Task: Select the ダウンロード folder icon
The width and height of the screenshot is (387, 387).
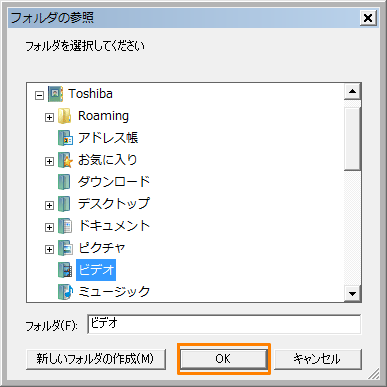Action: click(64, 182)
